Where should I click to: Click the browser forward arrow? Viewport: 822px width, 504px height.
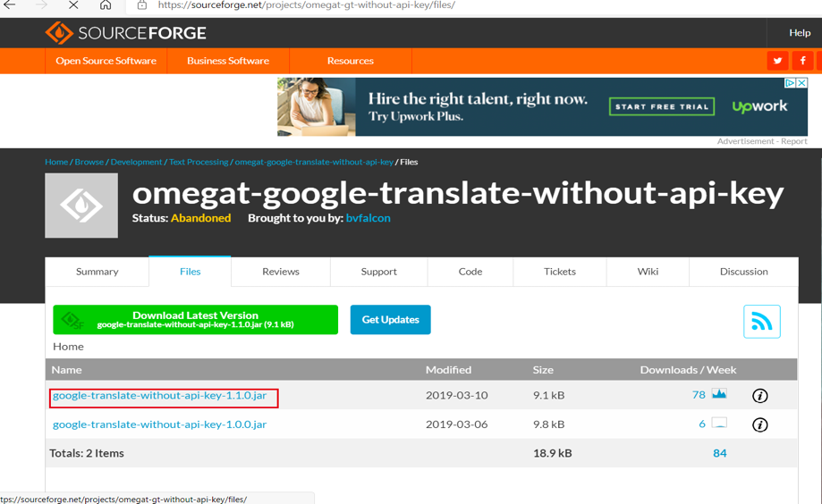point(41,4)
